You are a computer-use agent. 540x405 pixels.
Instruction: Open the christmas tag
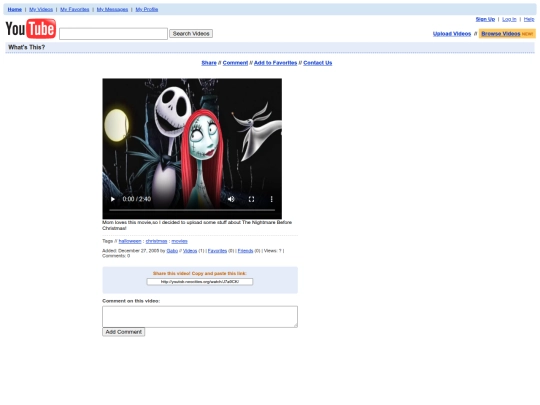pyautogui.click(x=156, y=241)
